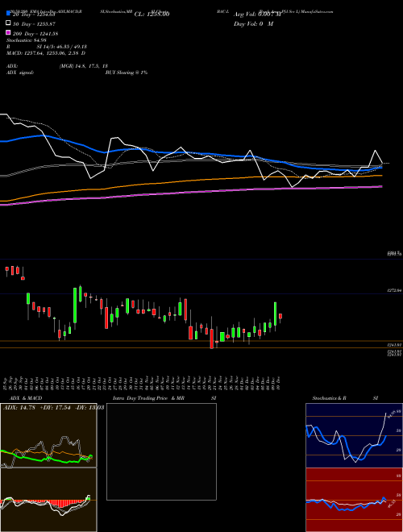This screenshot has height=532, width=403.
Task: Click the magenta 200 Day legend swatch
Action: (8, 32)
